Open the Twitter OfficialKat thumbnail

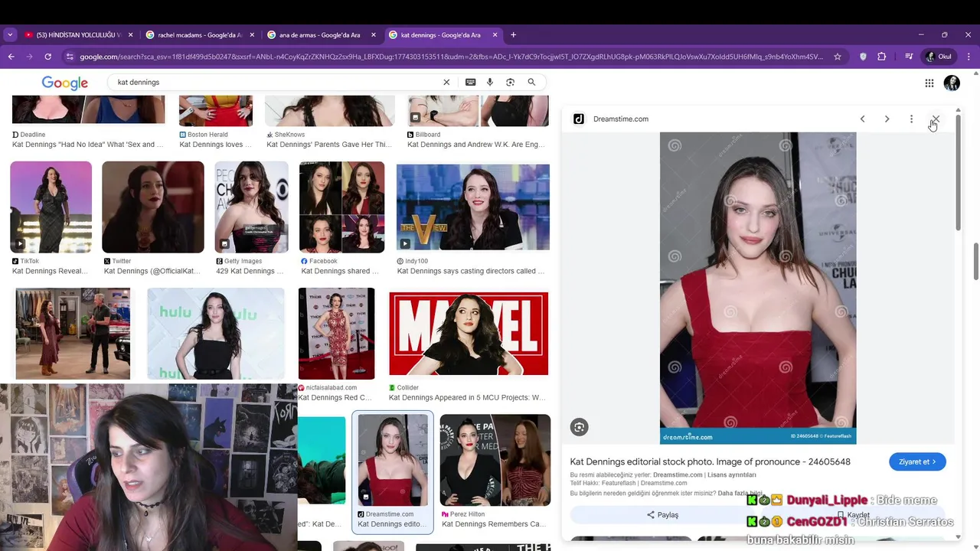[153, 207]
